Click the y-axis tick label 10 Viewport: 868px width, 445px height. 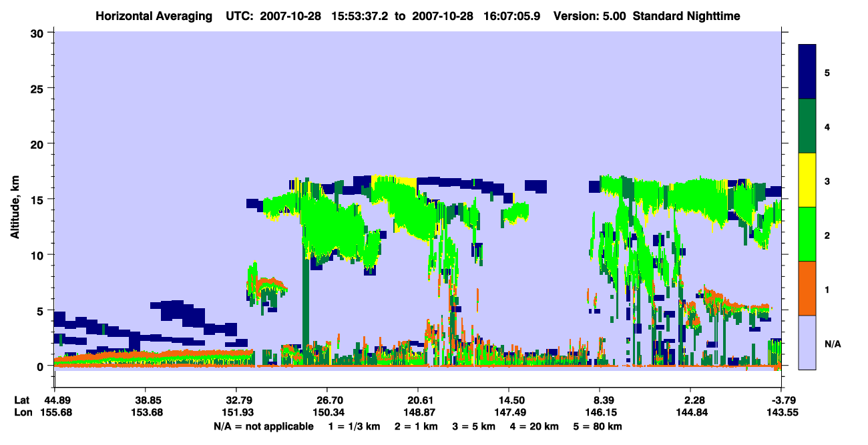coord(38,255)
